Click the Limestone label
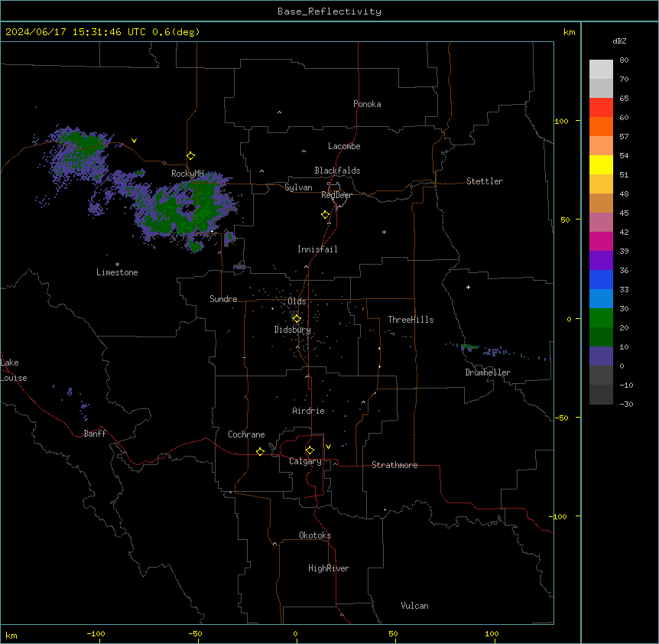The height and width of the screenshot is (644, 659). (117, 272)
